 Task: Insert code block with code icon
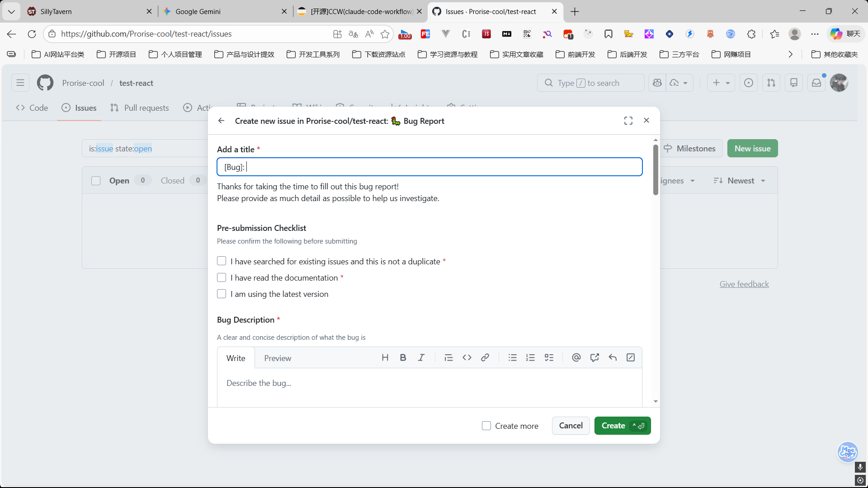467,358
